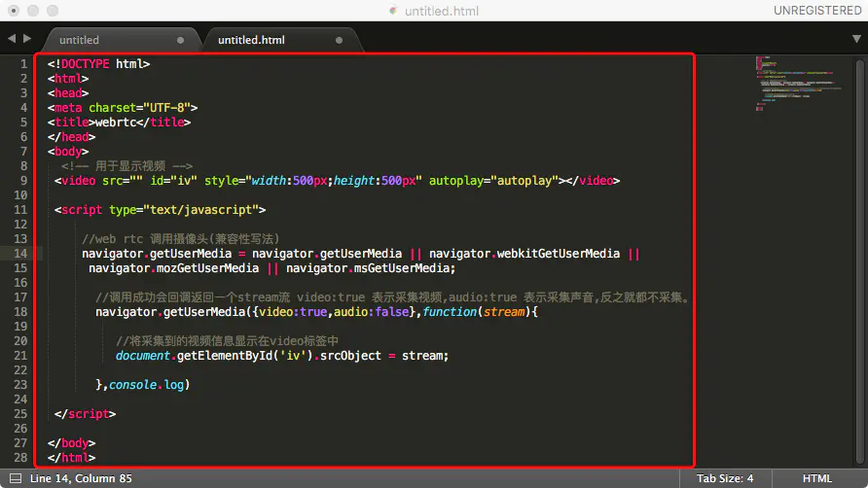Click line number 14 in gutter

[20, 254]
